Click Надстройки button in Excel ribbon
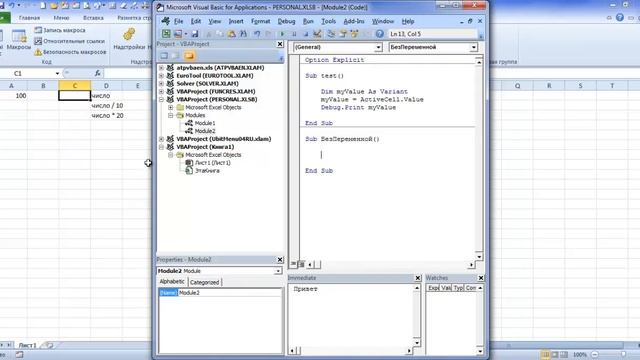 129,40
